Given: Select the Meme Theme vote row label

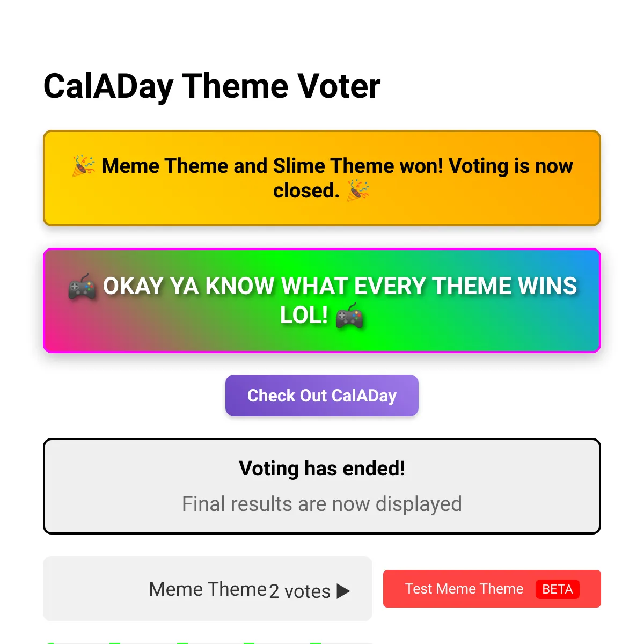Looking at the screenshot, I should [208, 589].
